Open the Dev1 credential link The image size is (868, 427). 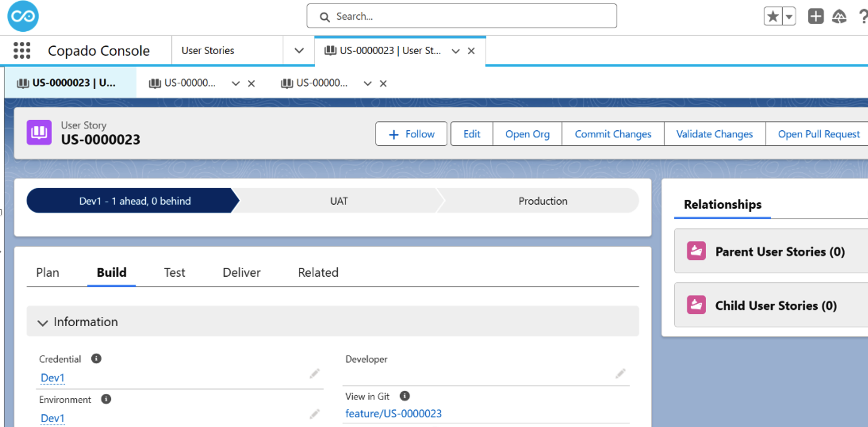click(x=52, y=378)
